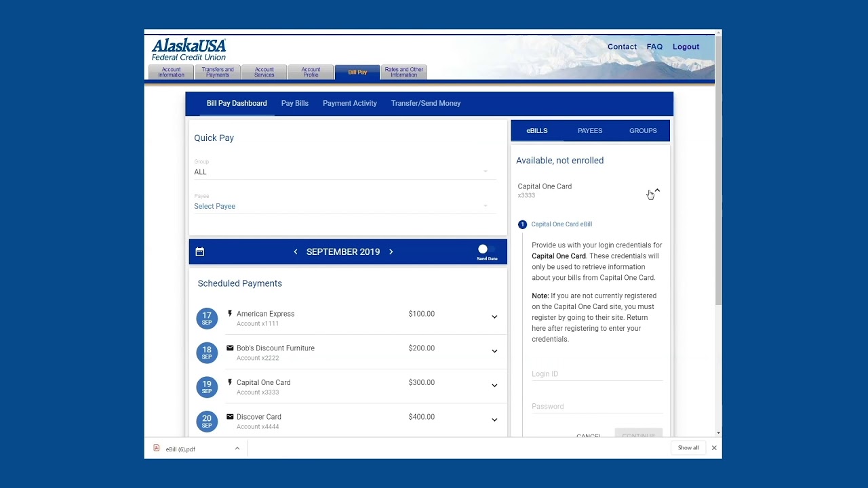The image size is (868, 488).
Task: Expand the American Express payment row
Action: coord(494,317)
